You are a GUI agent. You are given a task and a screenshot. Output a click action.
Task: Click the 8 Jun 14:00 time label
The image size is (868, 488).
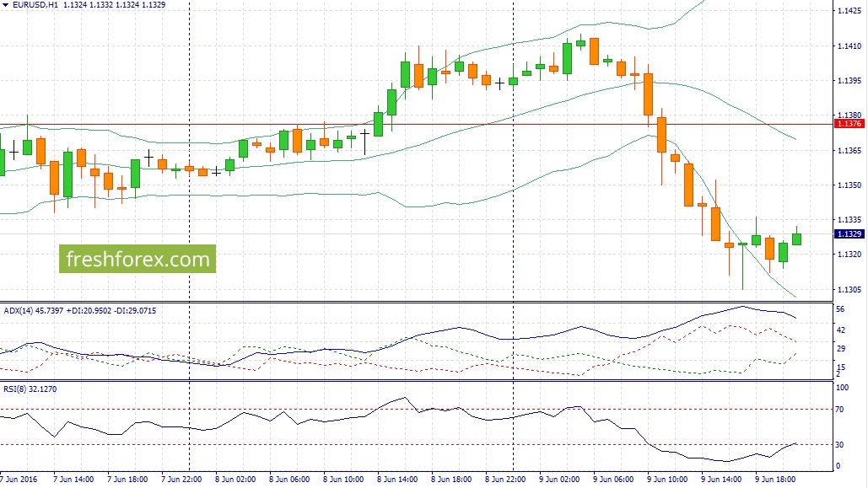pyautogui.click(x=397, y=479)
